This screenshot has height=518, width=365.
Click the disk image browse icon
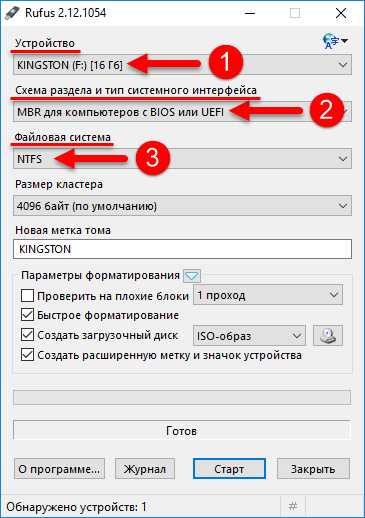pyautogui.click(x=328, y=335)
